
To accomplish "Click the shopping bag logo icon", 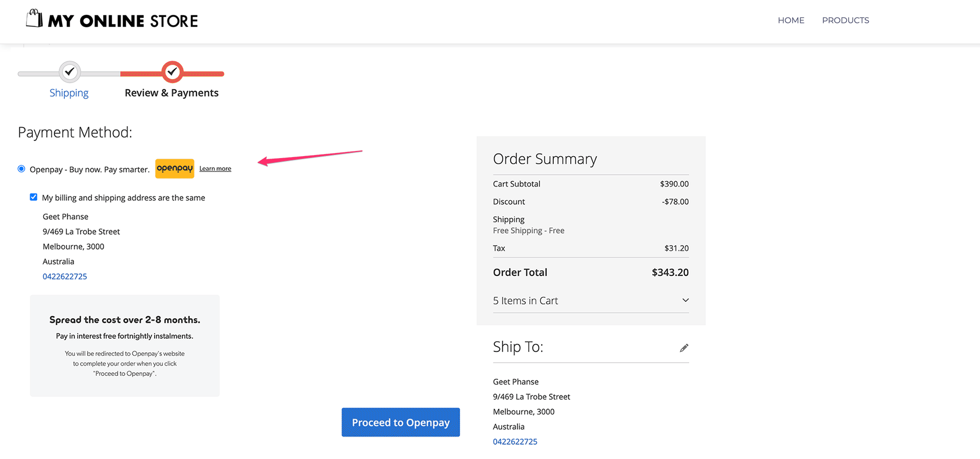I will click(33, 18).
